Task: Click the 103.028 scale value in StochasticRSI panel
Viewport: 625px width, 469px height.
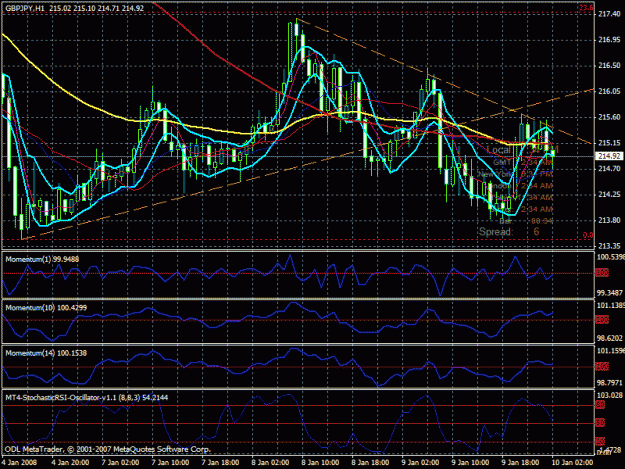Action: coord(610,395)
